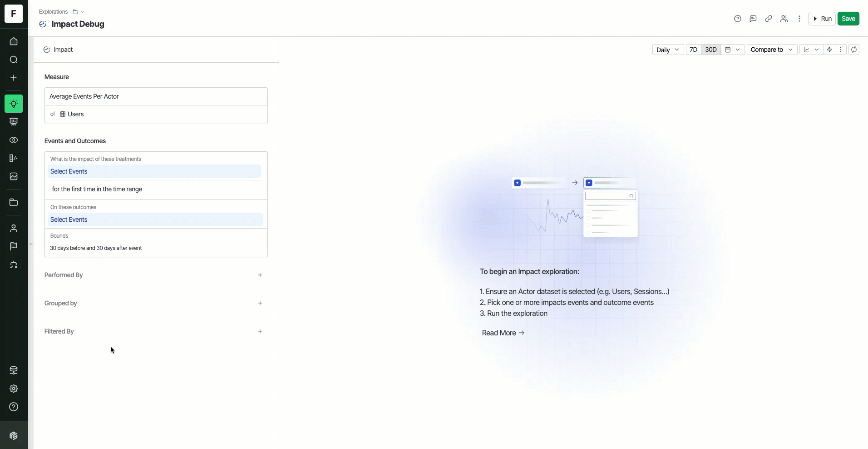This screenshot has height=449, width=868.
Task: Click the home icon in sidebar
Action: click(x=14, y=41)
